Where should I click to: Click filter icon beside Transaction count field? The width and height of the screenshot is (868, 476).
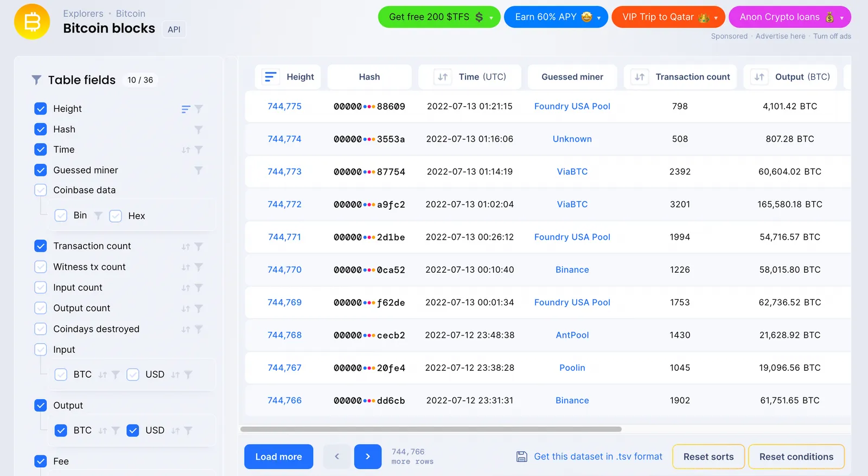[x=199, y=247]
